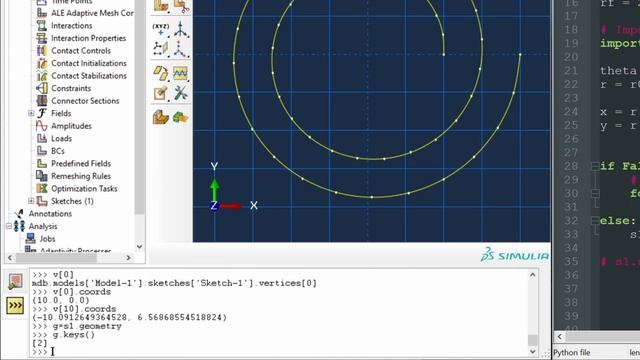Click the spiral's outer end vertex
Image resolution: width=640 pixels, height=360 pixels.
click(520, 54)
